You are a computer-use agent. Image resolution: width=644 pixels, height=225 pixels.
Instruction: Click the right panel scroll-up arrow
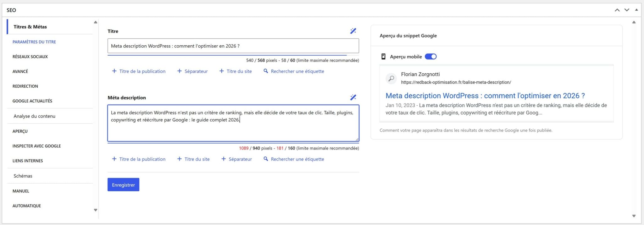click(x=634, y=22)
